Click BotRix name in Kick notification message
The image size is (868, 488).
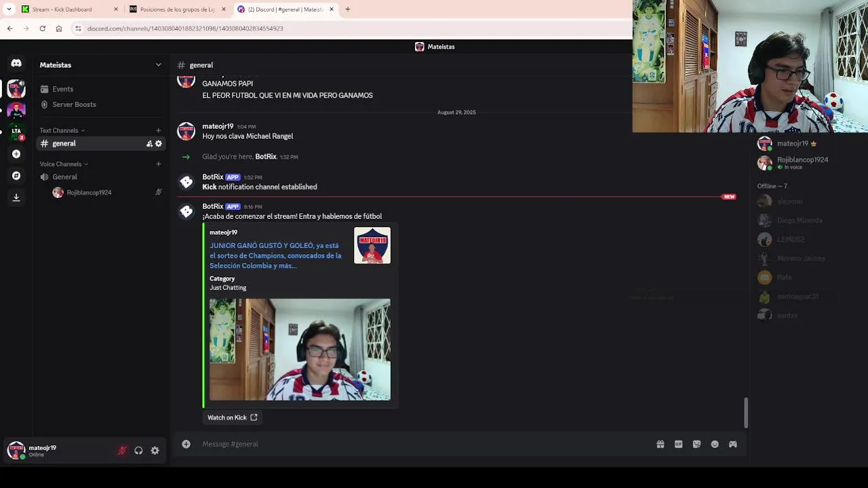(212, 177)
